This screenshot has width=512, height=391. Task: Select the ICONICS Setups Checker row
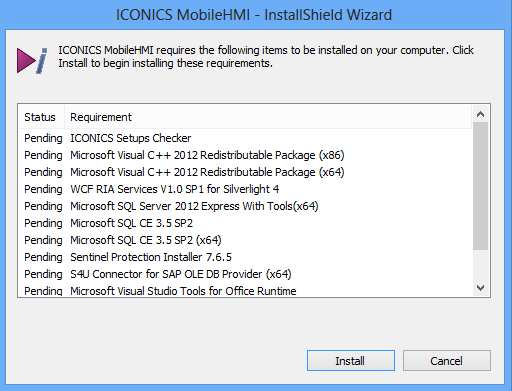[245, 138]
